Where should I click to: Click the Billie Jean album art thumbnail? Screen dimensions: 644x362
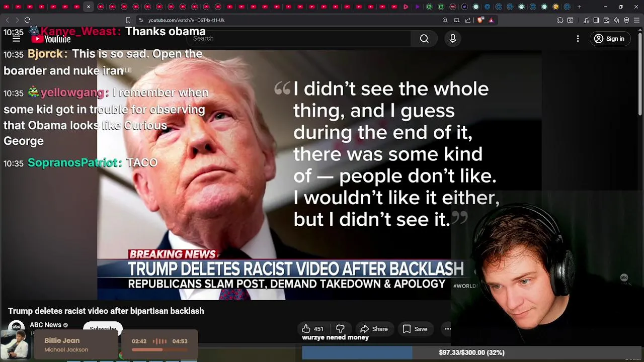coord(15,346)
